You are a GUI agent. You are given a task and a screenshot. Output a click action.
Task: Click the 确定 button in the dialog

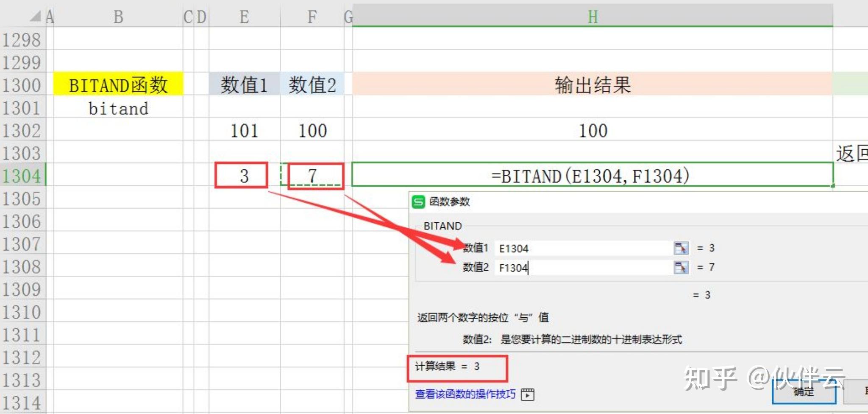click(804, 391)
